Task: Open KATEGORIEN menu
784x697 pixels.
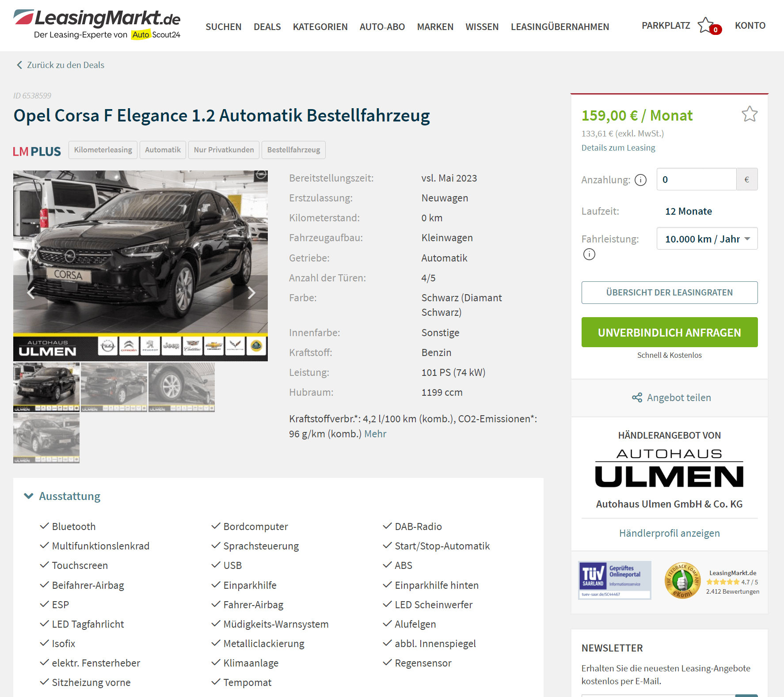Action: tap(320, 27)
